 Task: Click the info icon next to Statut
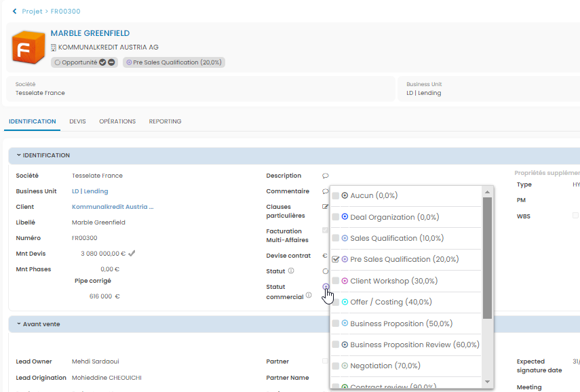coord(291,271)
